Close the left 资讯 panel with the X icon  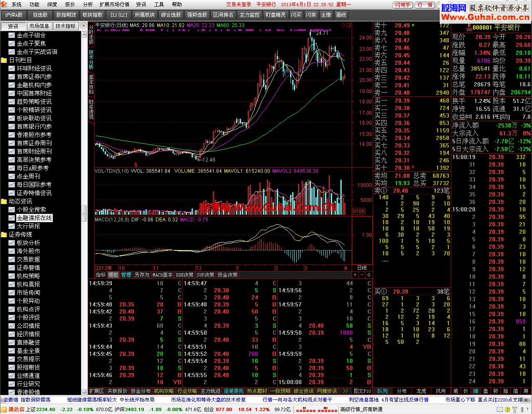tap(84, 26)
